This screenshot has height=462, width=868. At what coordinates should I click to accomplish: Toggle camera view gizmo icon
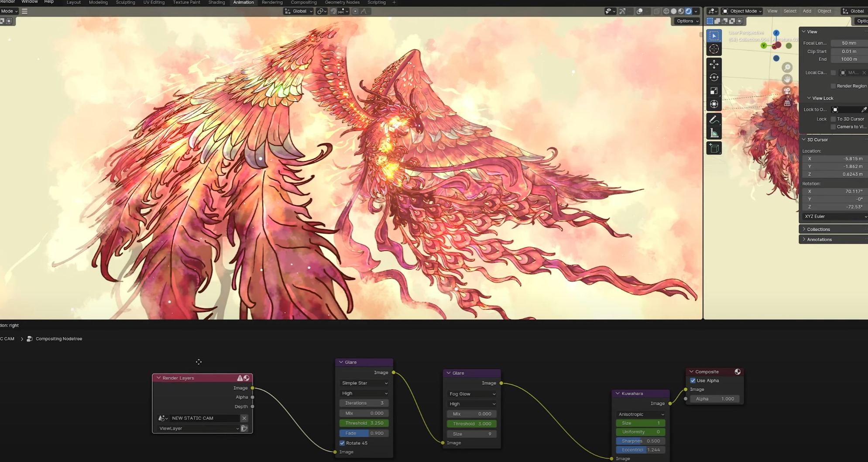[787, 91]
